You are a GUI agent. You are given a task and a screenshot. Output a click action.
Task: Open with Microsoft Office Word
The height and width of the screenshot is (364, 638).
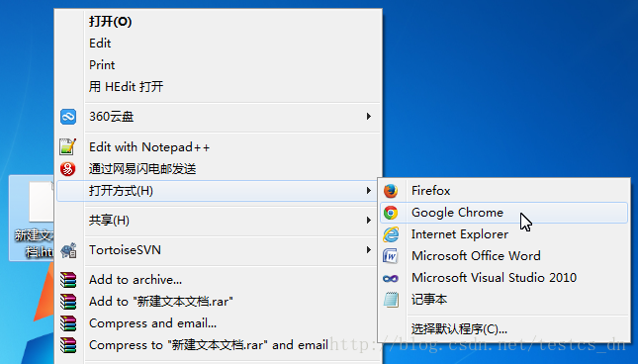coord(503,256)
